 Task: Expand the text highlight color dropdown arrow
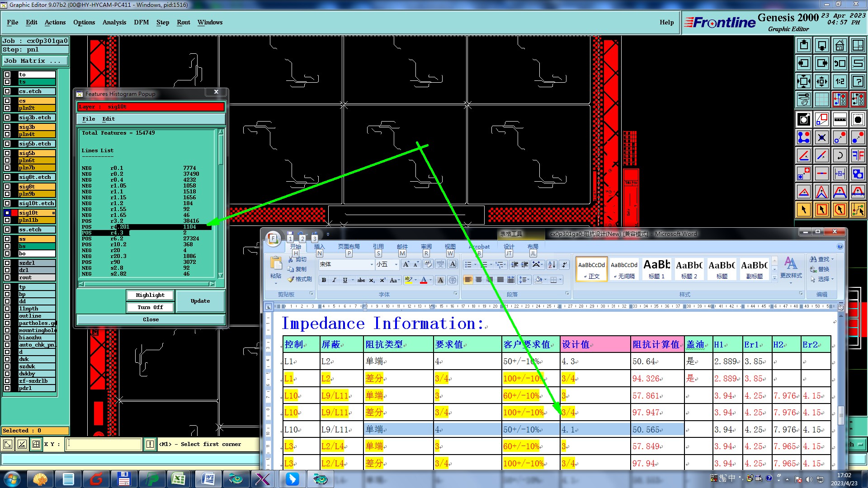(415, 280)
